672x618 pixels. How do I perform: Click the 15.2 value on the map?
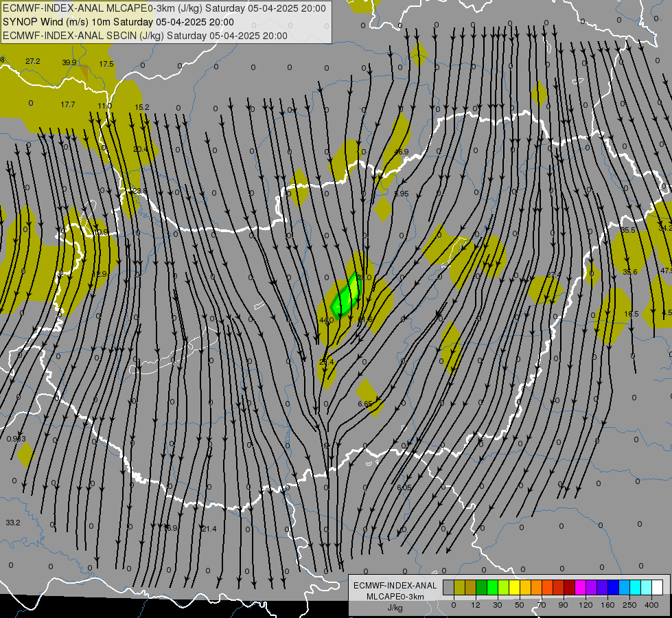(x=142, y=107)
